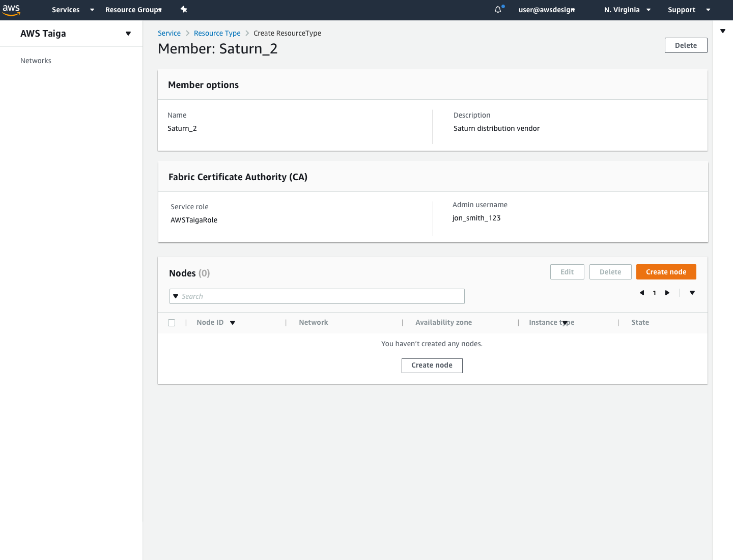Screen dimensions: 733x560
Task: Click the Network column header
Action: (x=314, y=322)
